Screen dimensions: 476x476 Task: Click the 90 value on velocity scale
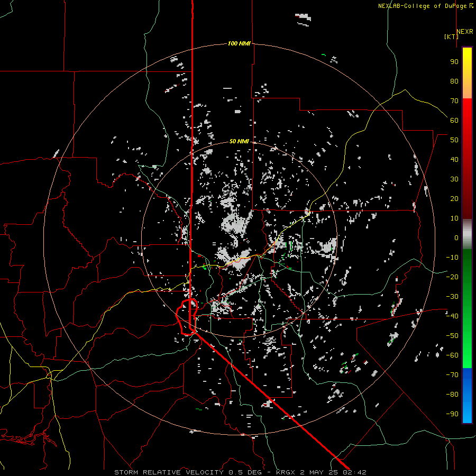pyautogui.click(x=454, y=62)
